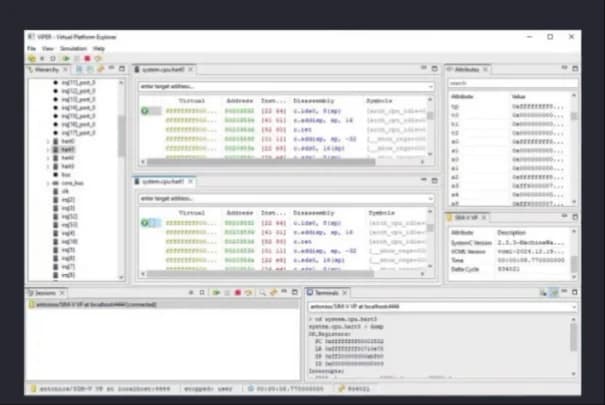The width and height of the screenshot is (605, 405).
Task: Click green current-instruction marker in top disassembly view
Action: pyautogui.click(x=145, y=111)
